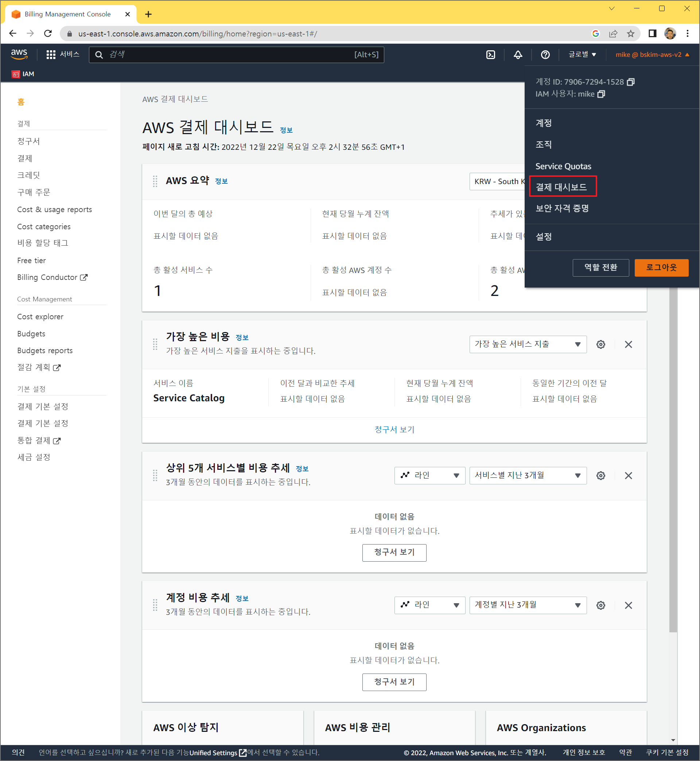Screen dimensions: 700x761
Task: Open 정보 link beside AWS 요약
Action: point(221,181)
